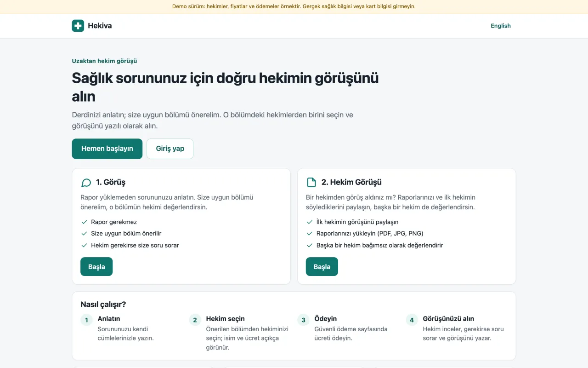
Task: Click the checkmark beside Raporlarınızı yükleyin
Action: pos(310,233)
